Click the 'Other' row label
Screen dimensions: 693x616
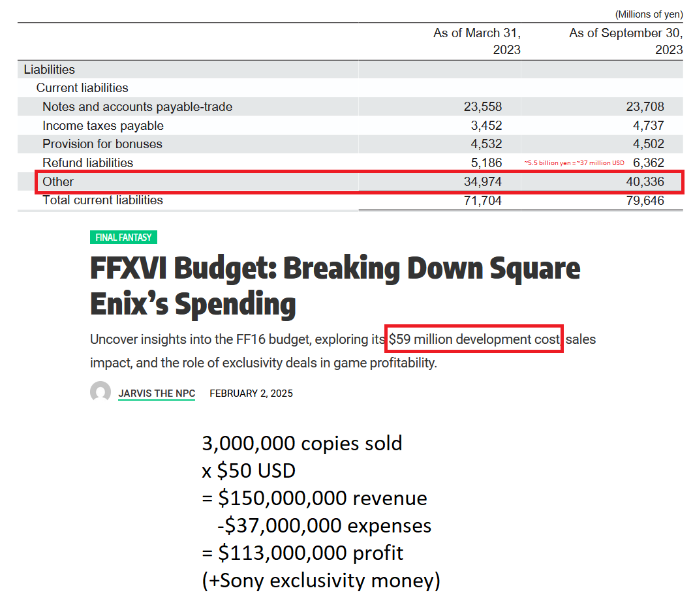point(58,181)
